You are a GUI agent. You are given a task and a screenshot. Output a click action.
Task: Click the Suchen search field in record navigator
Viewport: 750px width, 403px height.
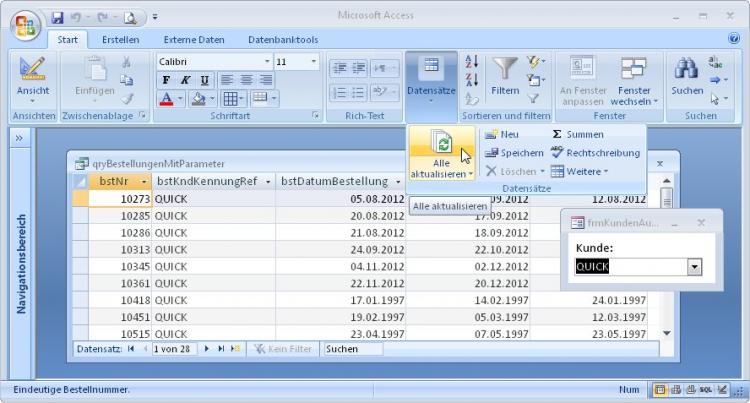pos(352,349)
